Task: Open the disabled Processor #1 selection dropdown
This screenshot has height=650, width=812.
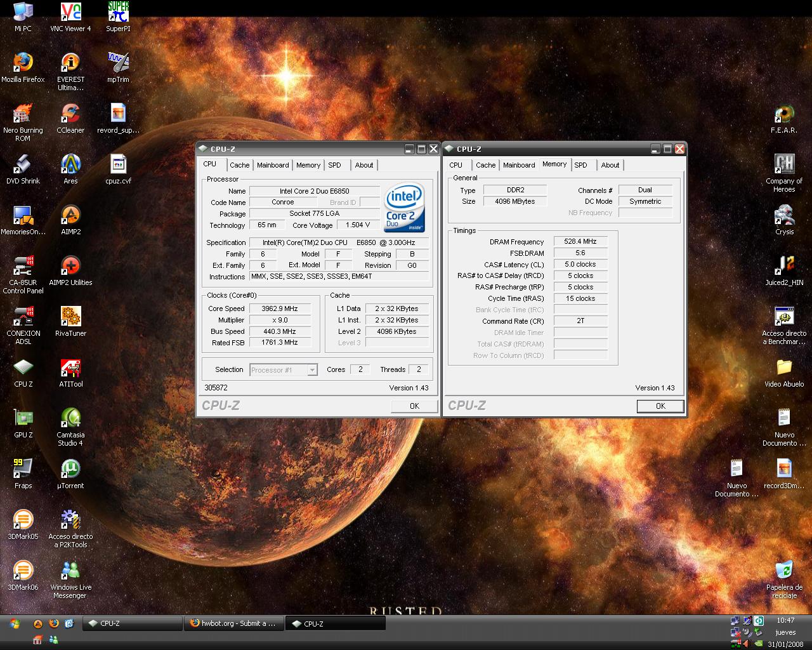Action: [x=283, y=370]
